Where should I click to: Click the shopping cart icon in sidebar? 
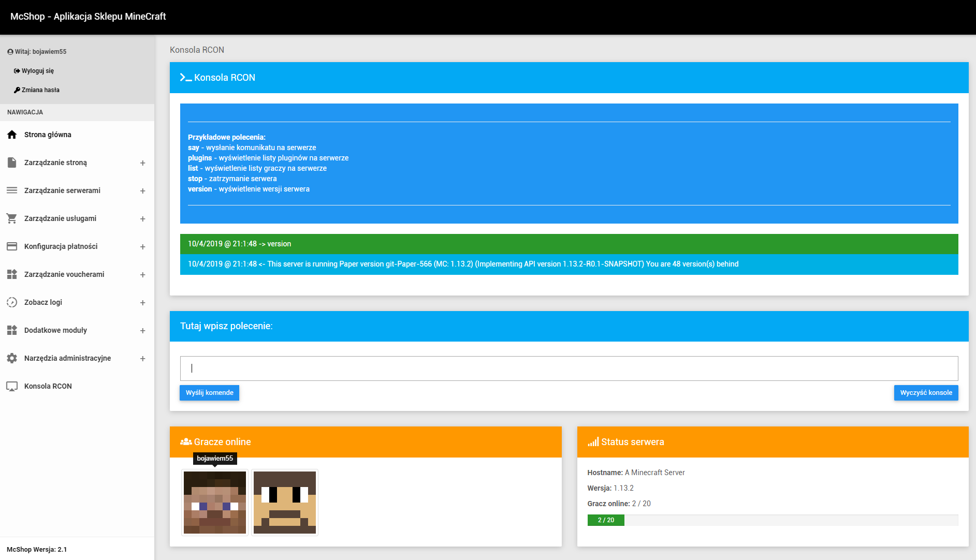point(12,218)
